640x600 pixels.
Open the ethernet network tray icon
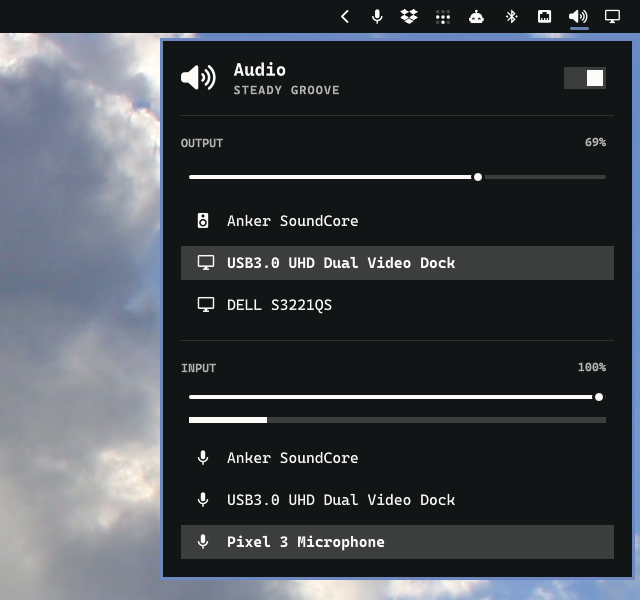click(544, 17)
